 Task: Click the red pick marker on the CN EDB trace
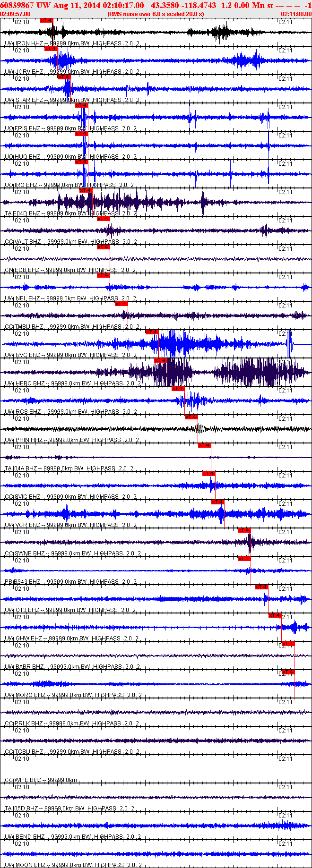(104, 247)
